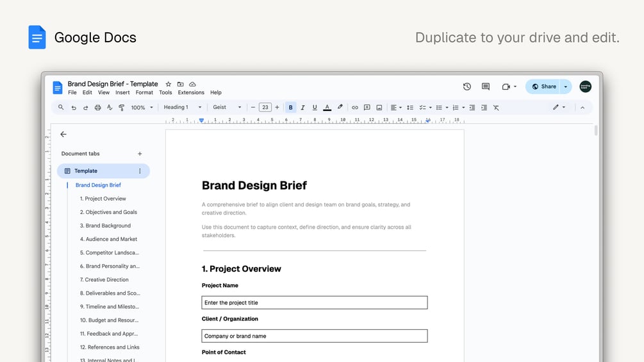
Task: Run spelling and grammar check
Action: [x=110, y=107]
